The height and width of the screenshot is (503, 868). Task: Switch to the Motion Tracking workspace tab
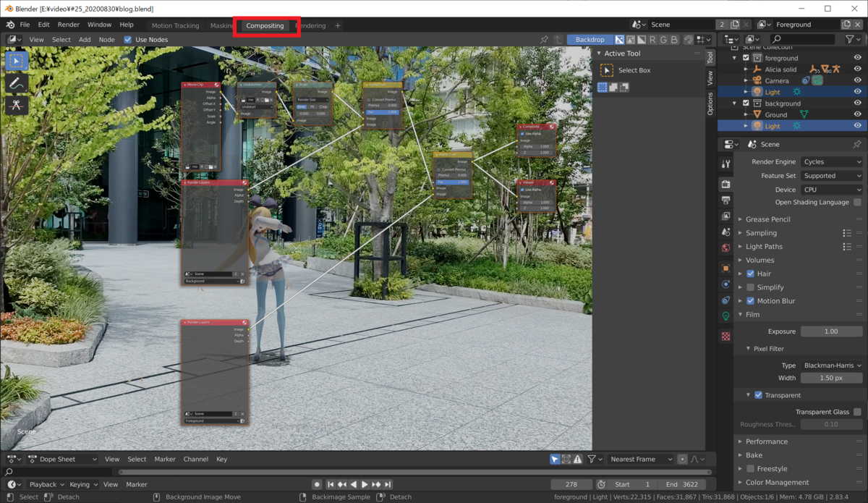[175, 25]
